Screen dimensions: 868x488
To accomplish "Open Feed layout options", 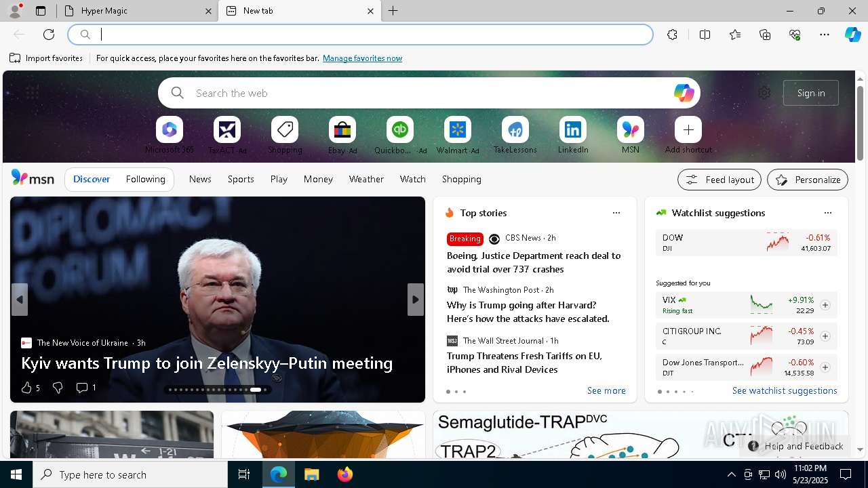I will point(719,180).
